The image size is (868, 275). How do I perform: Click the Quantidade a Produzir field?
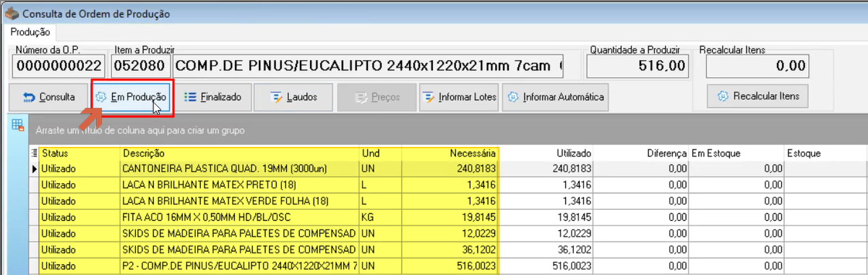tap(637, 67)
